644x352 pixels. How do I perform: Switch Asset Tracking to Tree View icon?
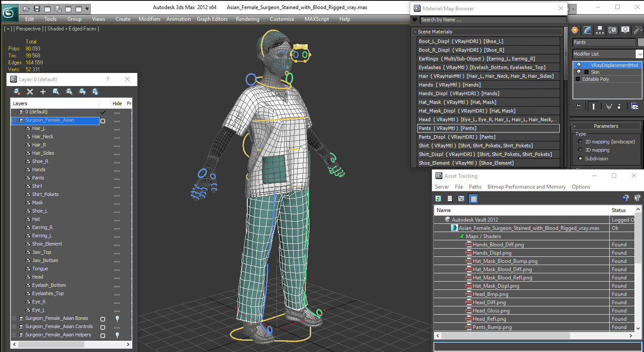pos(461,199)
